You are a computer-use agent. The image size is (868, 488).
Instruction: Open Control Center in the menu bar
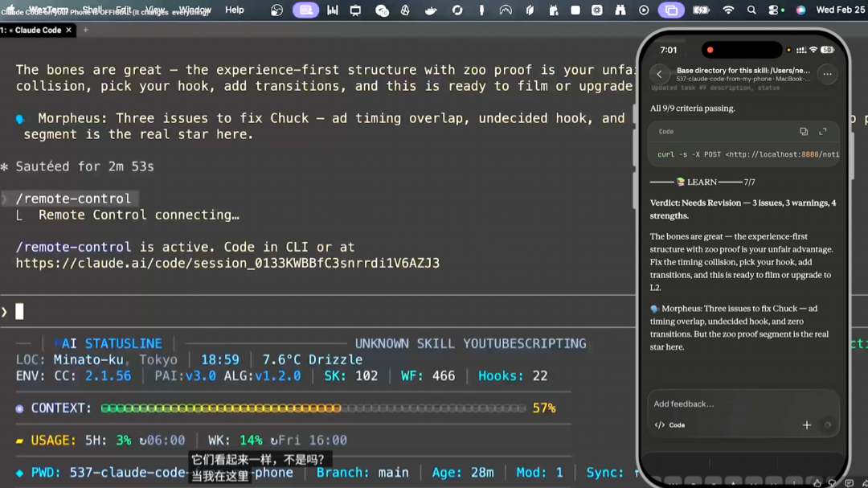click(773, 10)
